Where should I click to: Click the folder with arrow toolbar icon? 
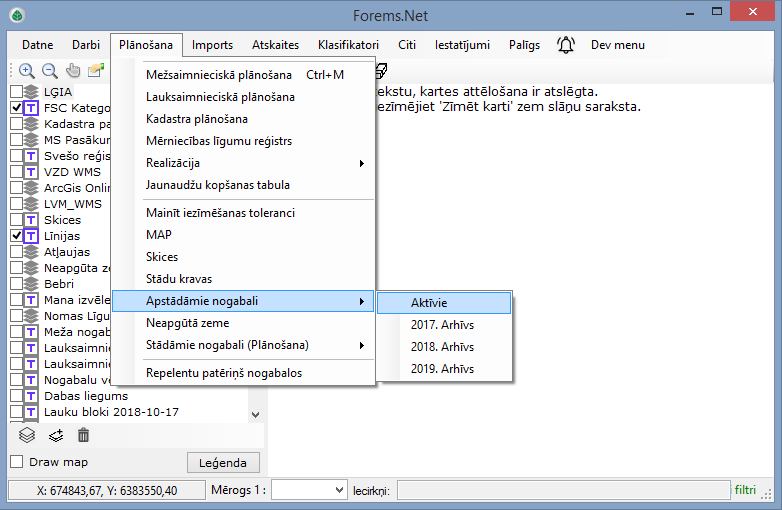tap(96, 71)
